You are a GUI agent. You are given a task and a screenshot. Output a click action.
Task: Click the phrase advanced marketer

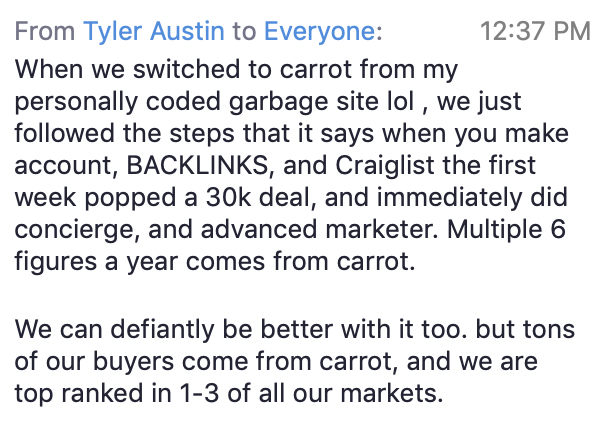pos(319,230)
